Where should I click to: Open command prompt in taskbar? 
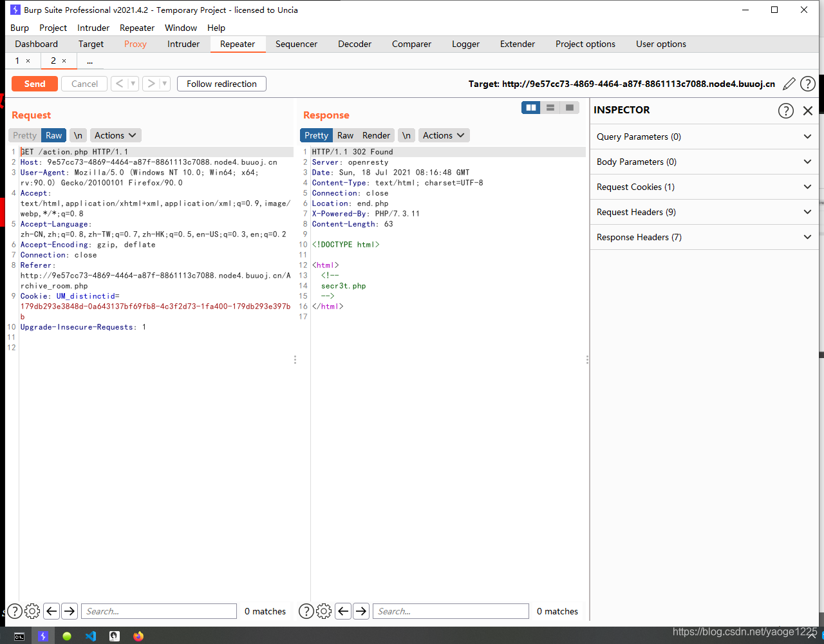(x=19, y=636)
